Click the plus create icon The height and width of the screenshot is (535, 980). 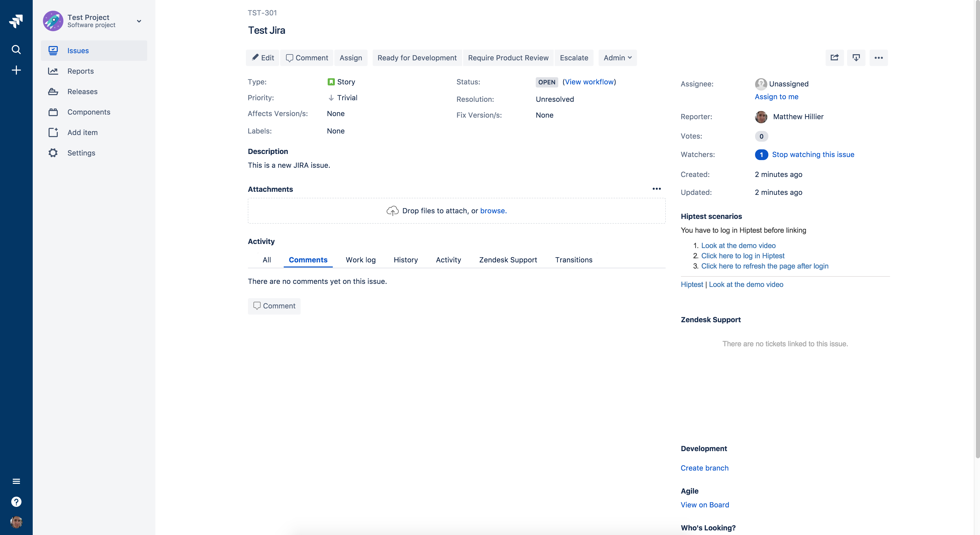[x=16, y=70]
